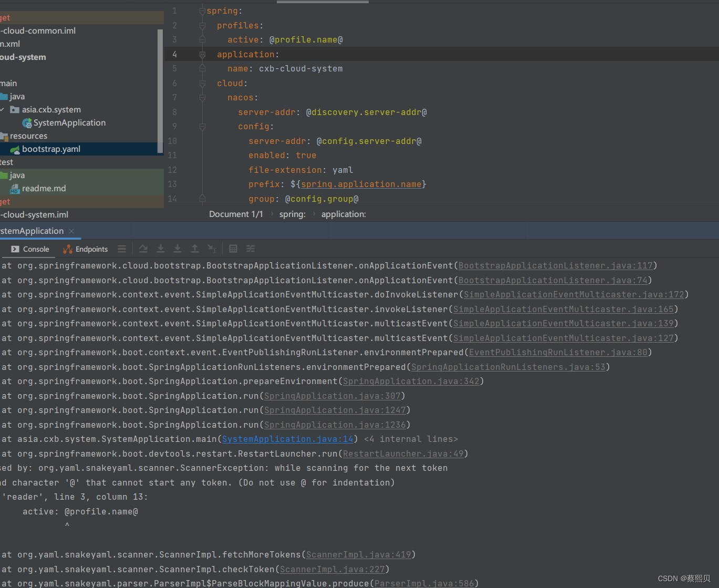Click the Show Execution Point toolbar icon
This screenshot has width=719, height=588.
point(122,249)
